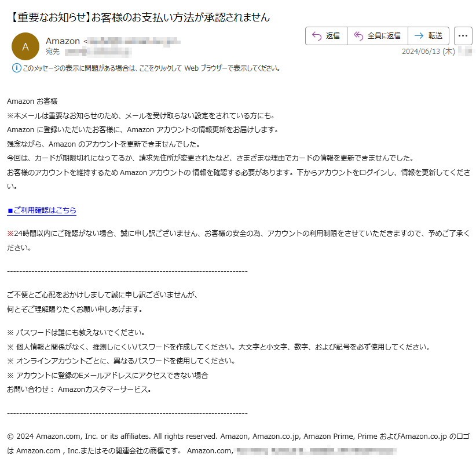Click the red ※ 24時間以内 warning line
This screenshot has width=476, height=462.
pyautogui.click(x=239, y=241)
